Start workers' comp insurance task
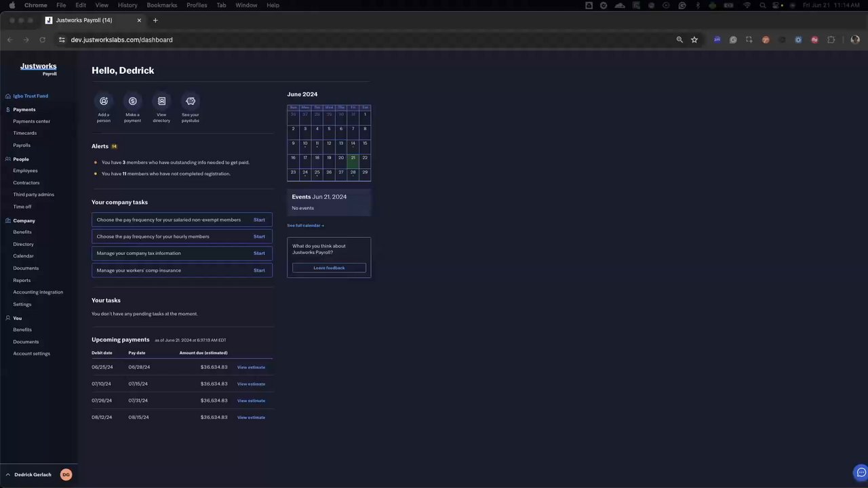868x488 pixels. click(x=259, y=270)
